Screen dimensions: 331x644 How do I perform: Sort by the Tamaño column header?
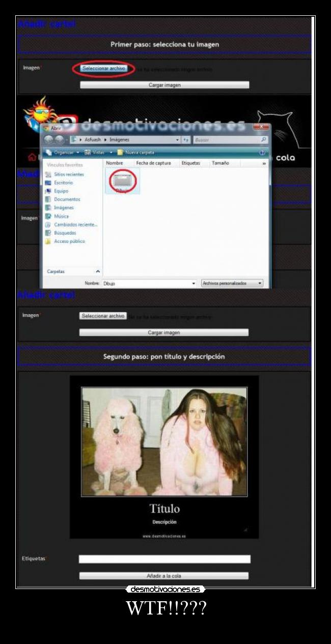pyautogui.click(x=220, y=163)
